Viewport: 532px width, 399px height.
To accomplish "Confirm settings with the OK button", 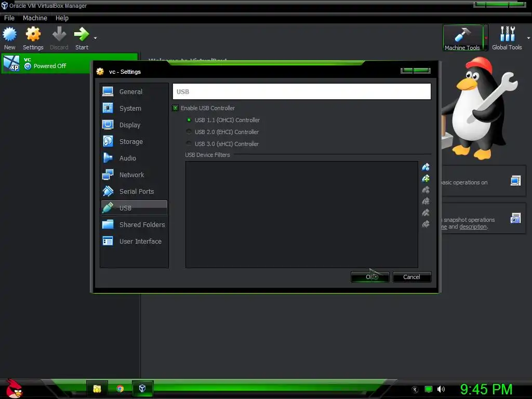I will pyautogui.click(x=370, y=277).
